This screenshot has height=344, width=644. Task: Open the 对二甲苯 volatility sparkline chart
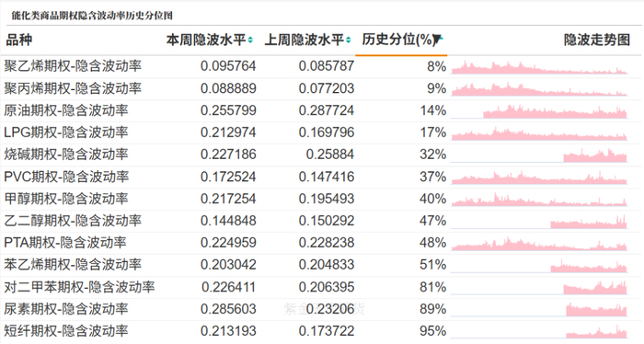(539, 288)
